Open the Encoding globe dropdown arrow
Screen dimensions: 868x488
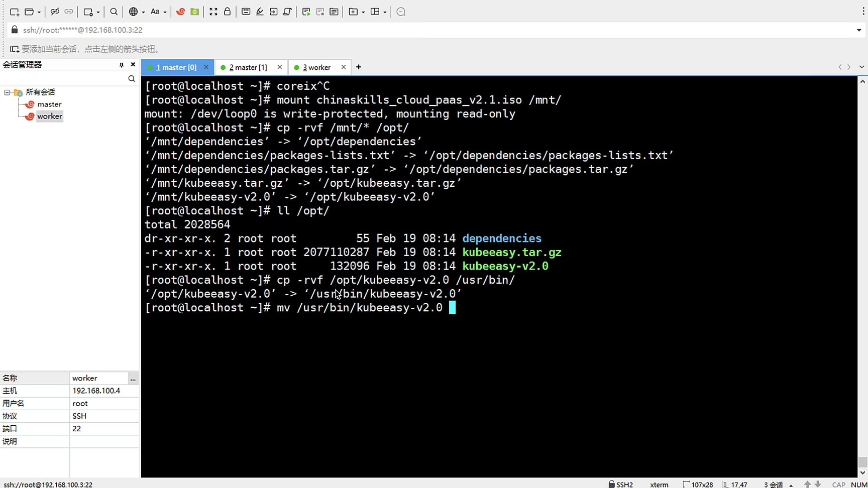pyautogui.click(x=143, y=12)
